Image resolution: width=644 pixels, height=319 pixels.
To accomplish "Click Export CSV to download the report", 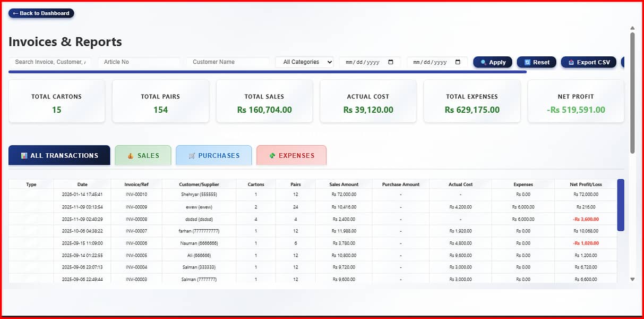I will (588, 62).
